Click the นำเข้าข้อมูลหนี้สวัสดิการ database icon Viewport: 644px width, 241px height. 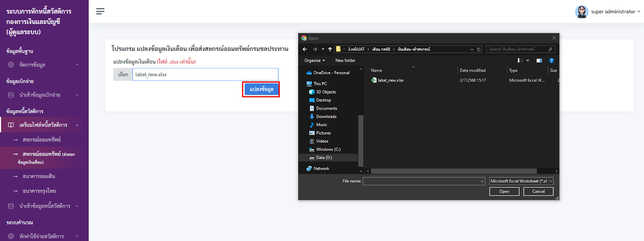[x=11, y=206]
